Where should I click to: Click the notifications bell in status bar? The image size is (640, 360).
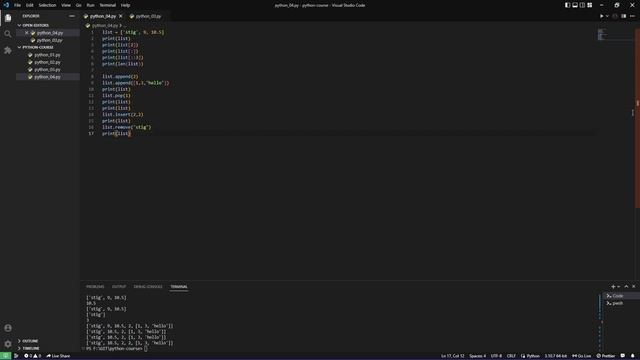633,356
